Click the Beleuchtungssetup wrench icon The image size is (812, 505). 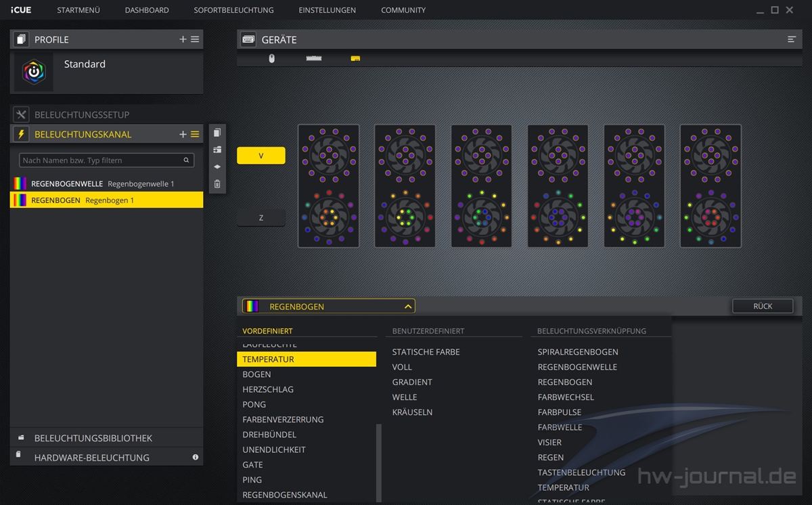(21, 114)
